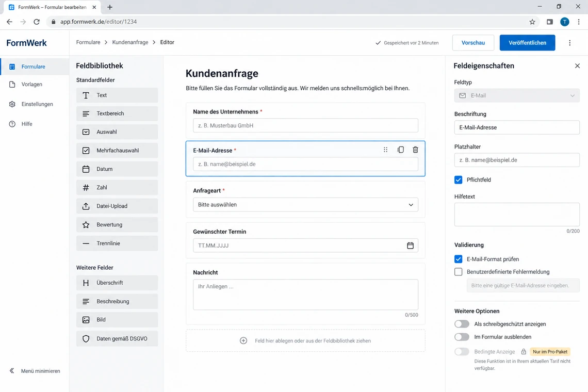Add a Bewertung star field from the library
This screenshot has width=588, height=392.
(x=117, y=225)
